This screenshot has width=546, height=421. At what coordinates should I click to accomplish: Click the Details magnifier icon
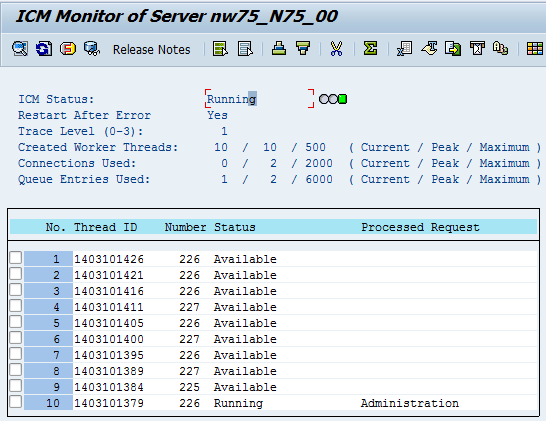point(20,49)
